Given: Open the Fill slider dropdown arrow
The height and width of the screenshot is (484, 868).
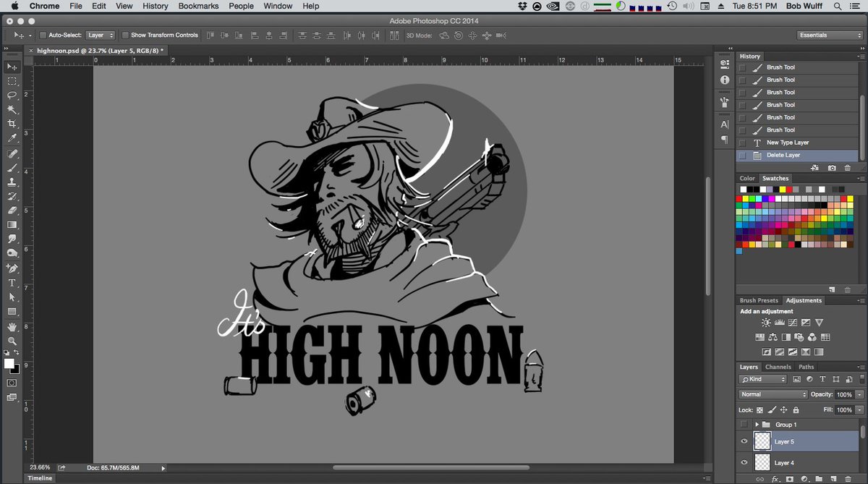Looking at the screenshot, I should pos(859,409).
